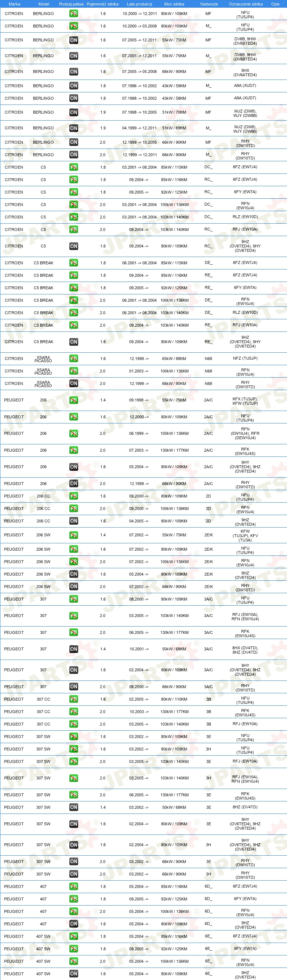287x980 pixels.
Task: Click engine code 'RFN (EW10J4), RFR (DEW10J4)'
Action: 245,433
